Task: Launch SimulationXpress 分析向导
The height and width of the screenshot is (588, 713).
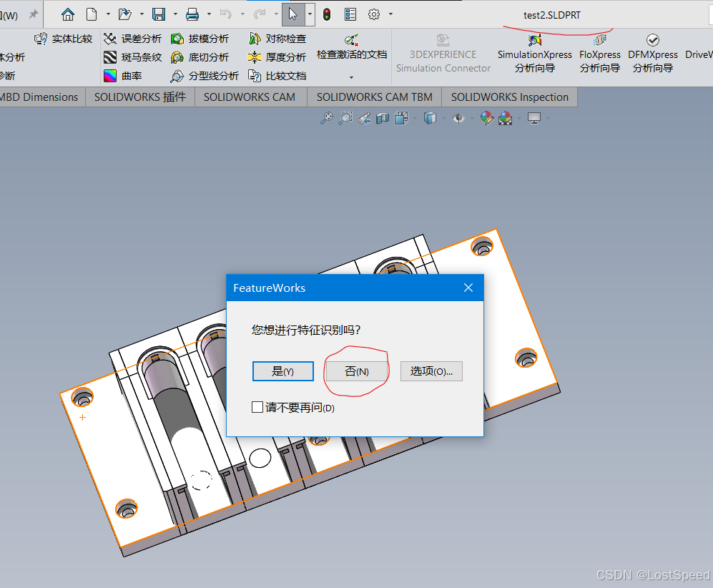Action: pos(535,54)
